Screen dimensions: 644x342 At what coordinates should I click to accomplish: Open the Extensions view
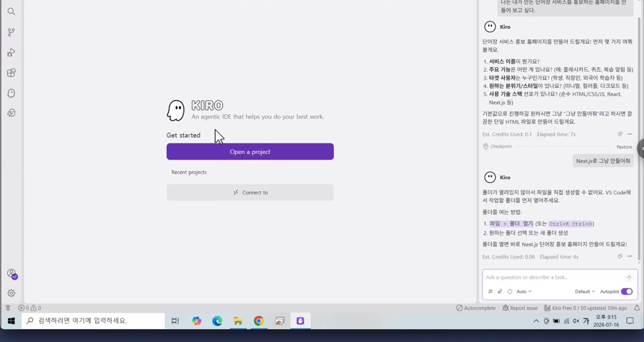[x=11, y=72]
